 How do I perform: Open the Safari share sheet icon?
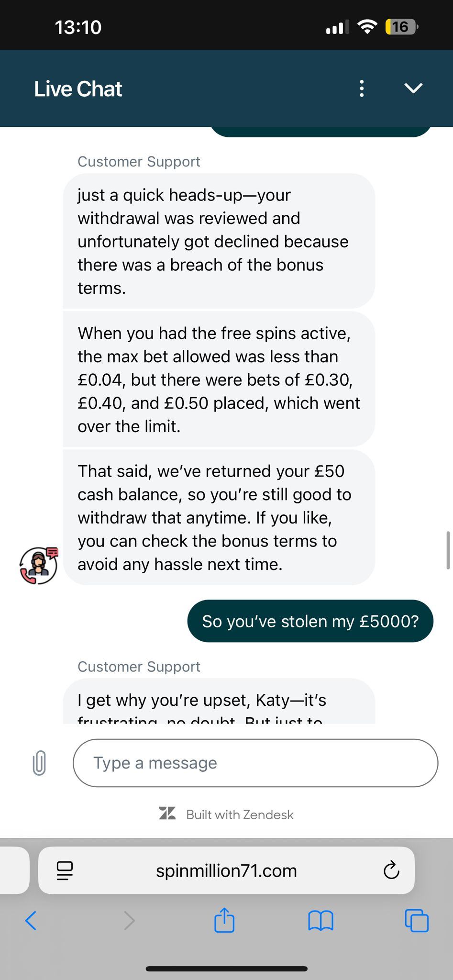click(x=224, y=920)
